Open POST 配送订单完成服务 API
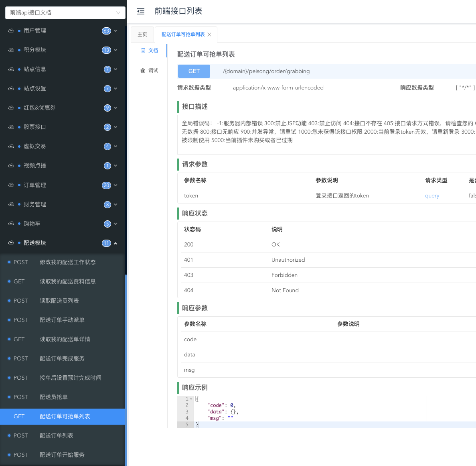Image resolution: width=476 pixels, height=466 pixels. point(62,359)
